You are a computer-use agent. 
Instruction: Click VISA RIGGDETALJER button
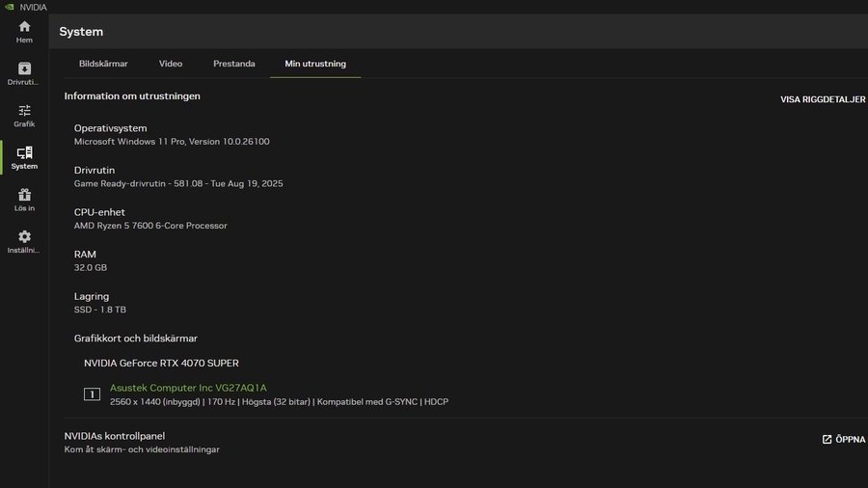coord(823,99)
